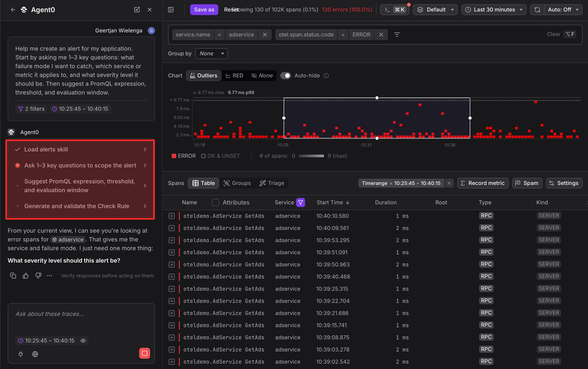Open the Last 30 minutes time dropdown
Viewport: 588px width, 369px height.
pyautogui.click(x=494, y=10)
